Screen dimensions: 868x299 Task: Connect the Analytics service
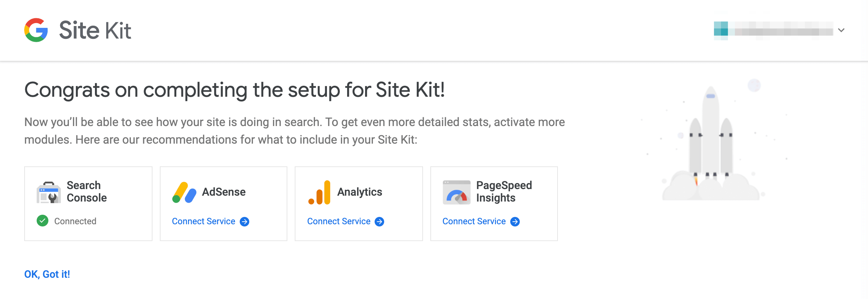[x=339, y=221]
